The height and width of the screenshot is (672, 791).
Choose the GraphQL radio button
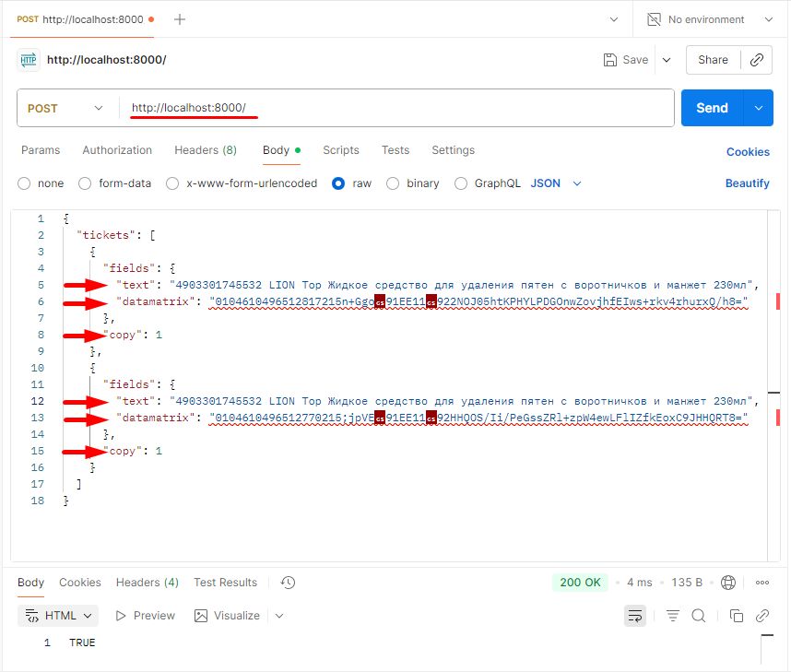coord(460,183)
